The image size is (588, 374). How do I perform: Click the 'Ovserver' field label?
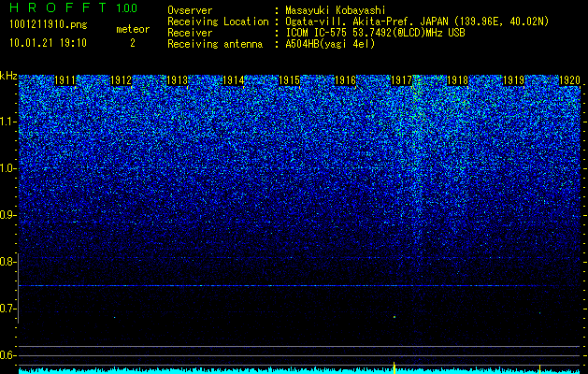pyautogui.click(x=190, y=10)
